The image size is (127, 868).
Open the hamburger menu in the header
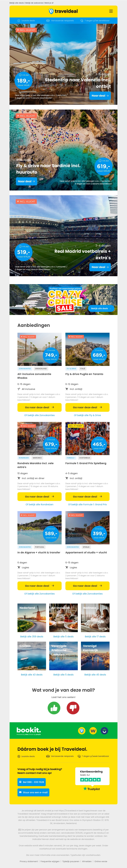click(111, 11)
